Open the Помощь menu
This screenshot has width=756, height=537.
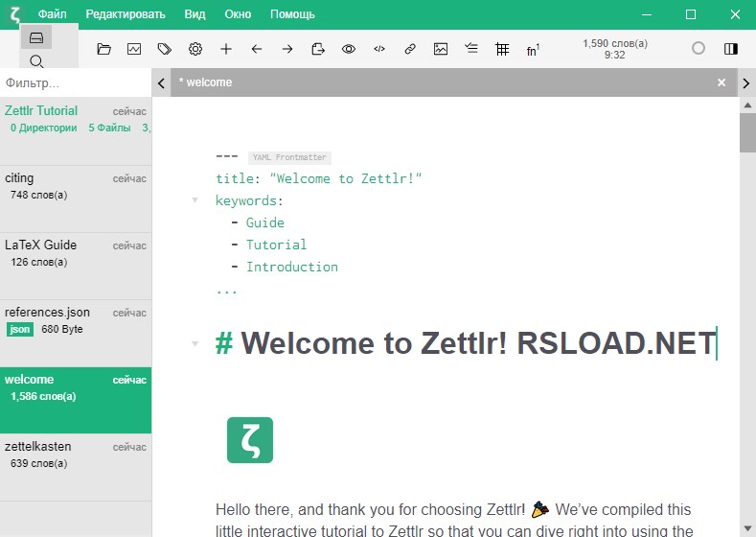292,14
